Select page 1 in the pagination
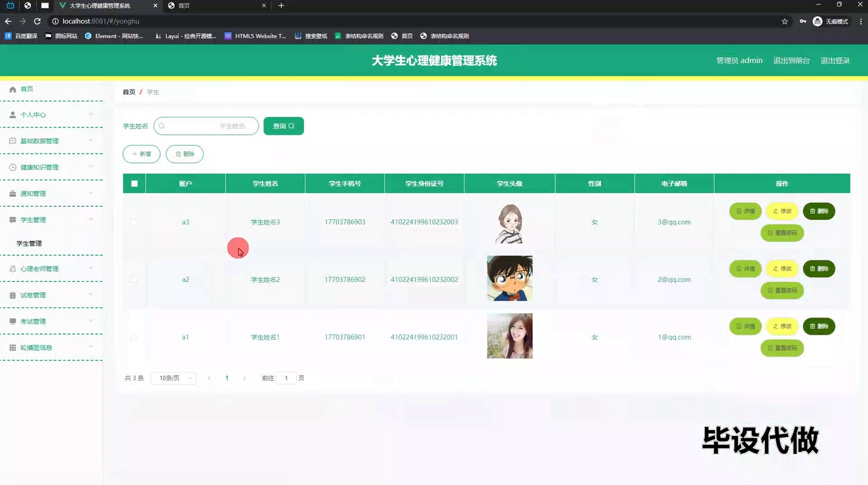 [227, 378]
